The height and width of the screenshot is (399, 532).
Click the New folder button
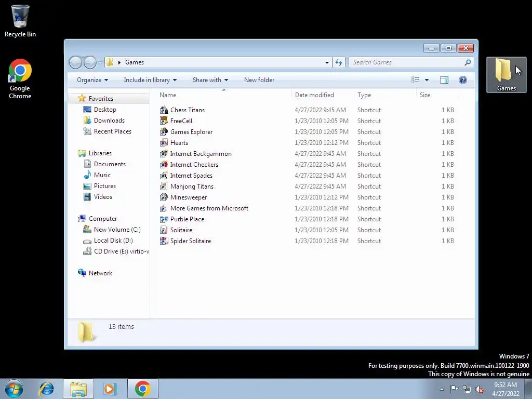point(259,79)
